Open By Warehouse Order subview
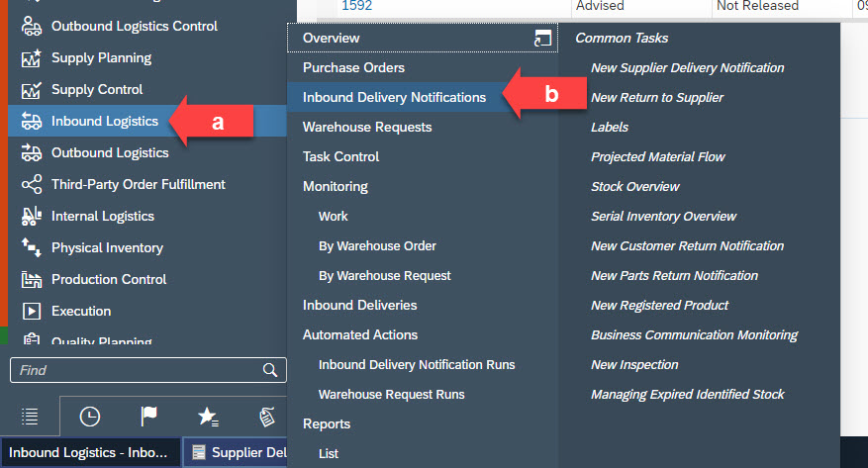 coord(377,246)
